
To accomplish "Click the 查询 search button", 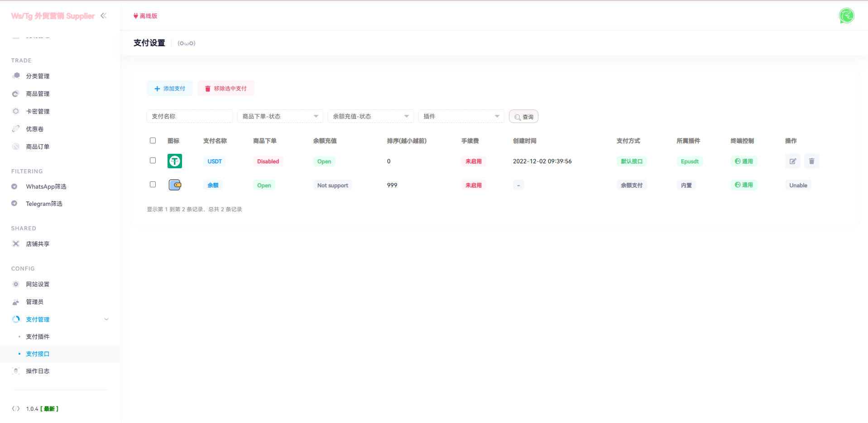I will pyautogui.click(x=523, y=116).
